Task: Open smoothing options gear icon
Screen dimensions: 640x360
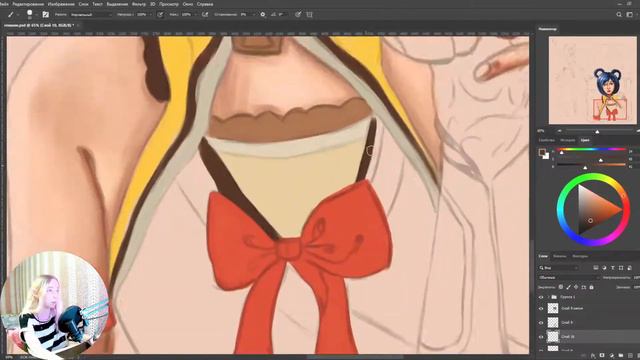Action: tap(263, 14)
